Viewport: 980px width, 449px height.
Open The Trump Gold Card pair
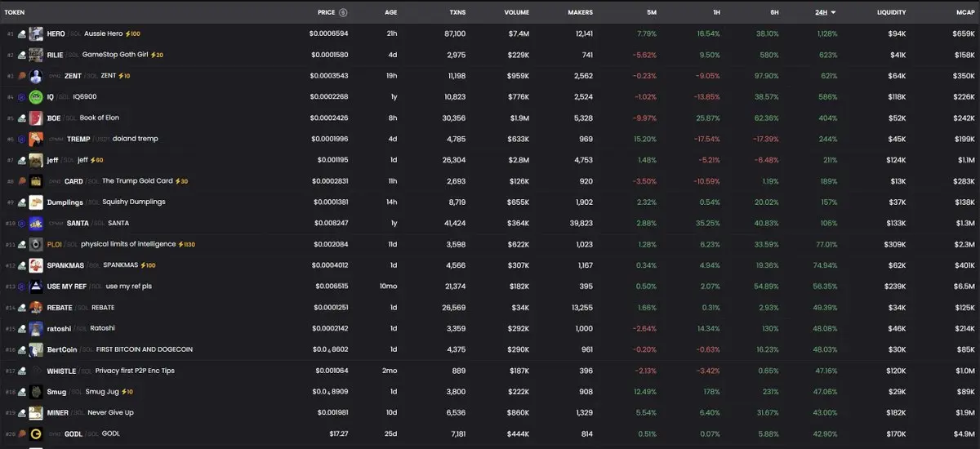pyautogui.click(x=136, y=181)
